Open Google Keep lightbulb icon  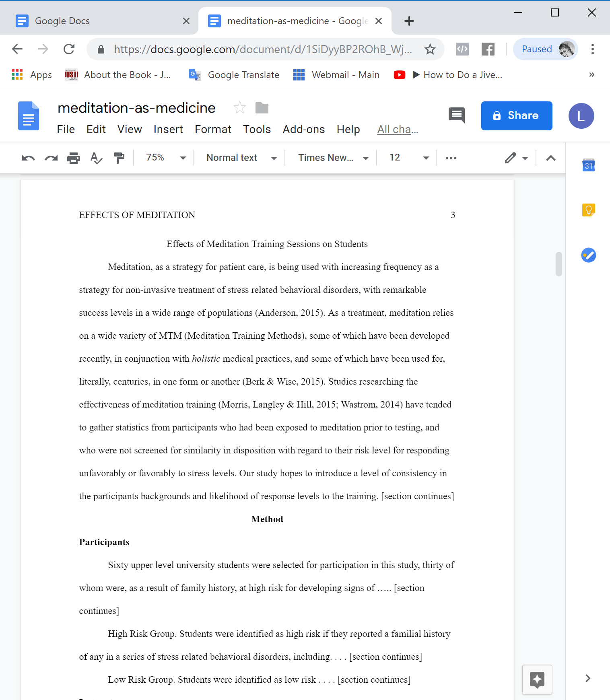[x=588, y=210]
